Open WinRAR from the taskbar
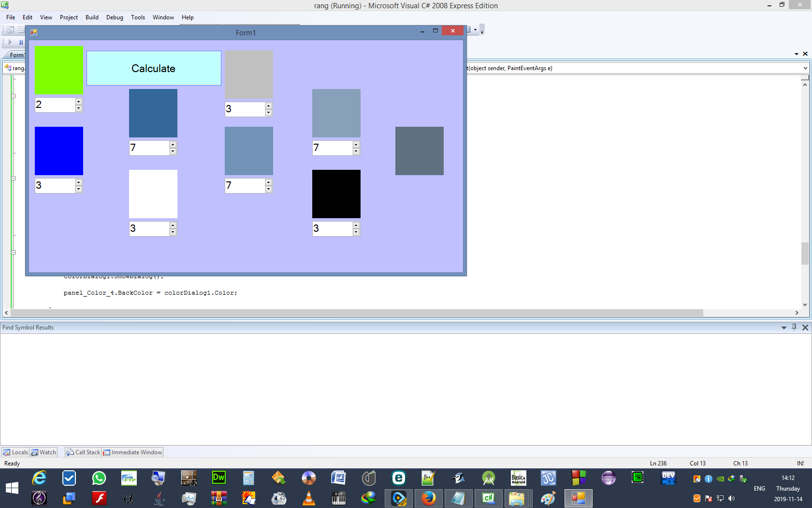 point(219,498)
